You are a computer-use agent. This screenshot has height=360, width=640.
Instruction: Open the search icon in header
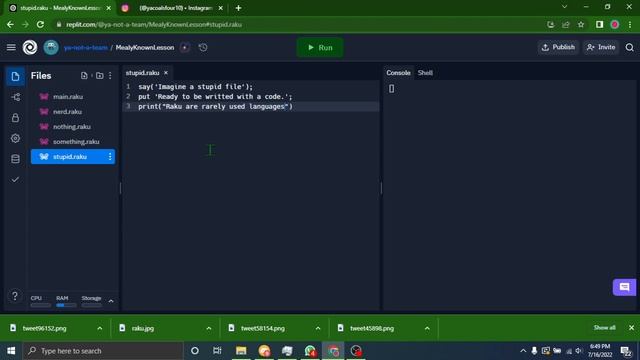629,47
